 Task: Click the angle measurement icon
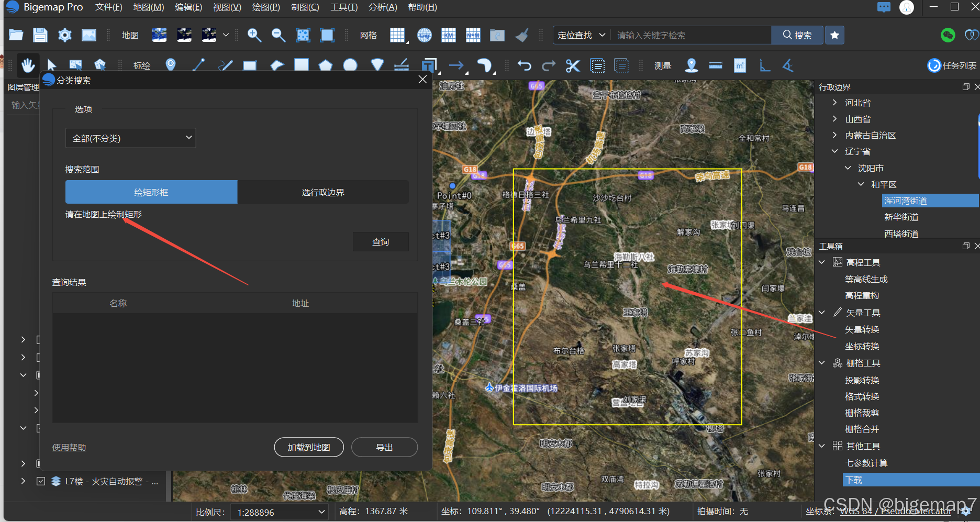click(x=788, y=65)
